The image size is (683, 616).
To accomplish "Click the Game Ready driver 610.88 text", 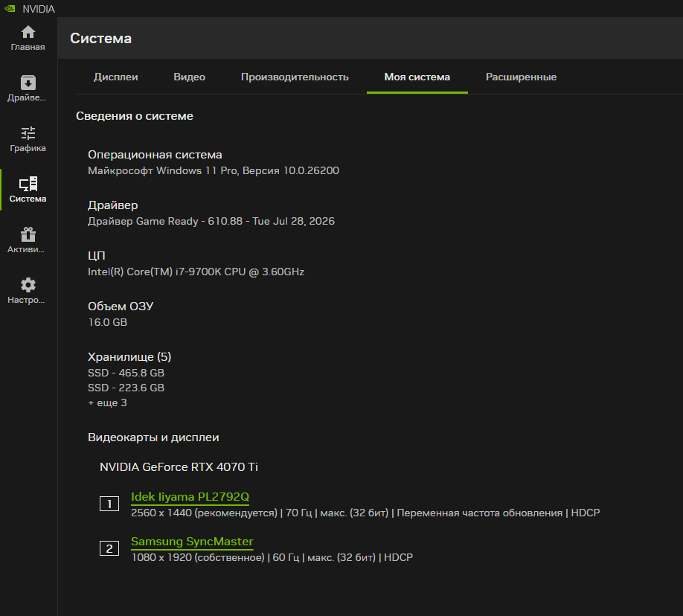I will click(211, 221).
